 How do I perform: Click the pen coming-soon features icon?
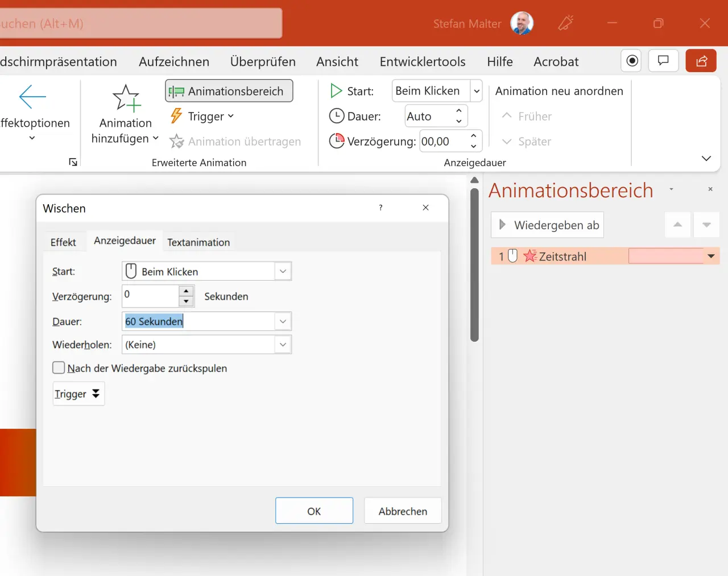point(565,23)
